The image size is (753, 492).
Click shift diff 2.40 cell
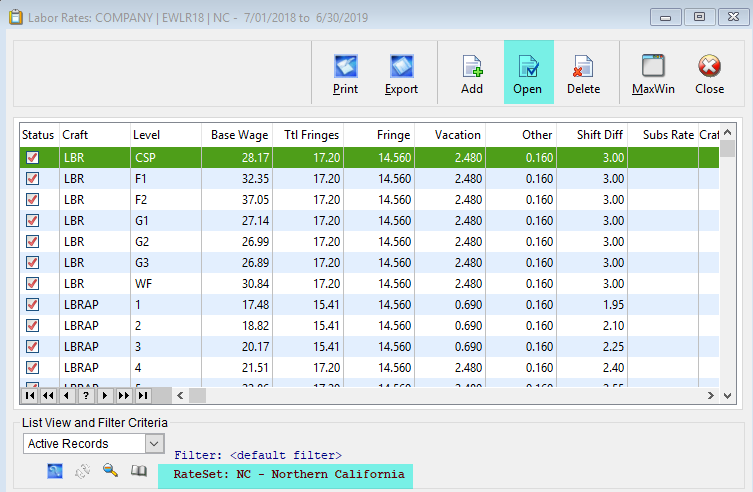(592, 368)
